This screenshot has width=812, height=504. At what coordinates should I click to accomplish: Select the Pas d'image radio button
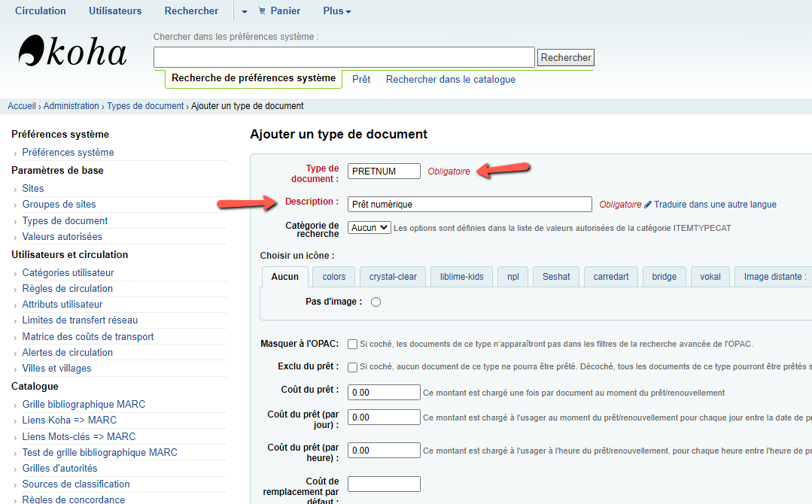[376, 302]
